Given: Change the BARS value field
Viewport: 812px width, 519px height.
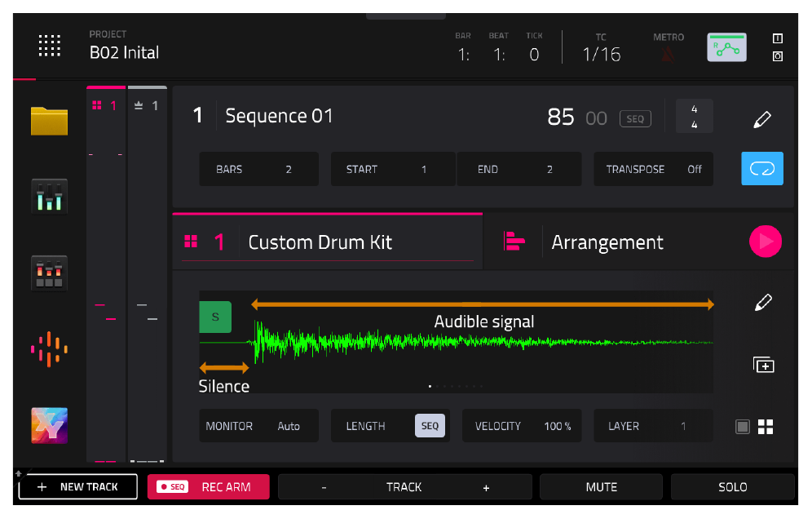Looking at the screenshot, I should point(259,169).
